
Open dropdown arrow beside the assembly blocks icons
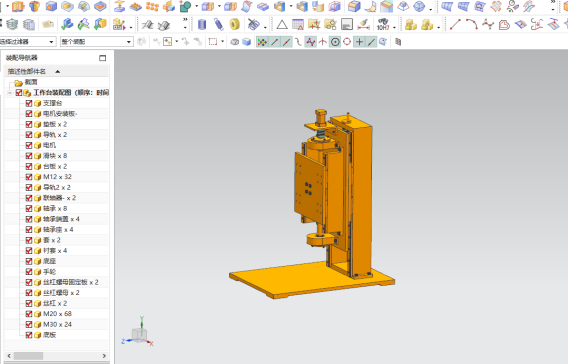pos(439,28)
